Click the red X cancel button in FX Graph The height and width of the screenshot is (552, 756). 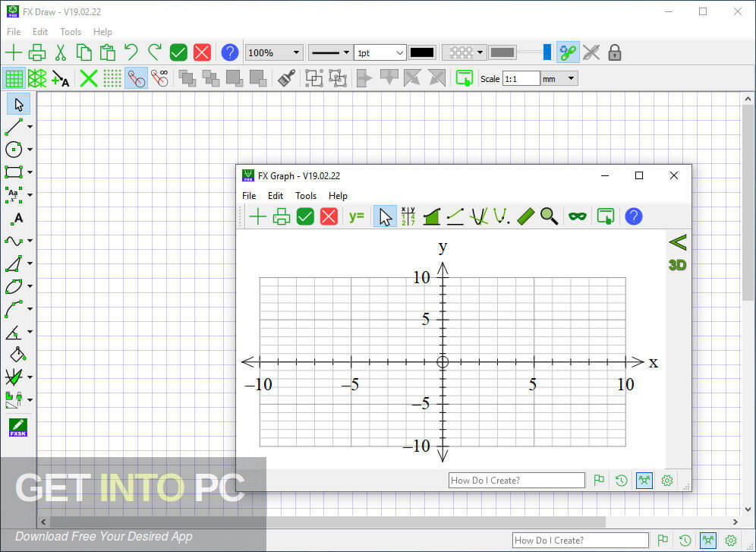329,216
